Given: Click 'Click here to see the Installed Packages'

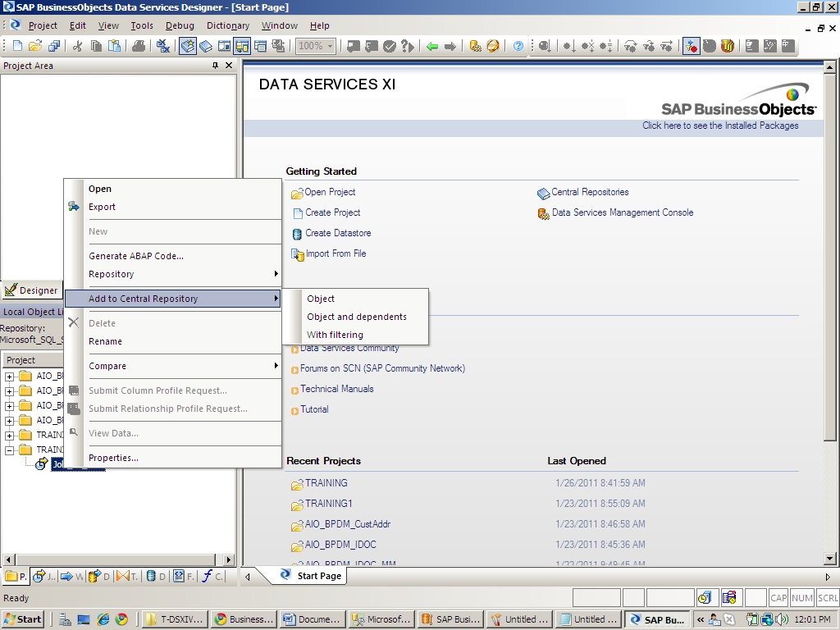Looking at the screenshot, I should (720, 126).
